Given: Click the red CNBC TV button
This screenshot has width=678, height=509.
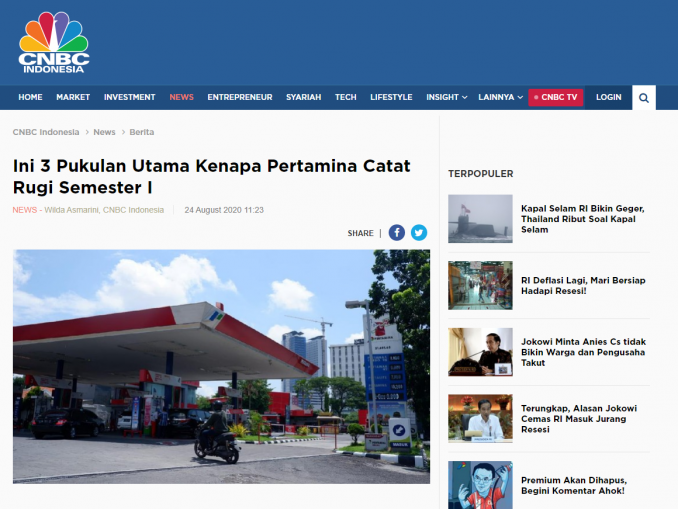Looking at the screenshot, I should coord(556,97).
